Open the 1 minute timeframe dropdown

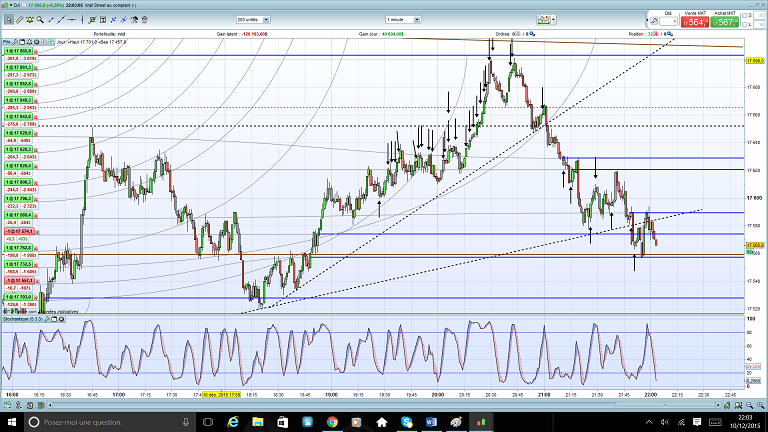pyautogui.click(x=403, y=20)
